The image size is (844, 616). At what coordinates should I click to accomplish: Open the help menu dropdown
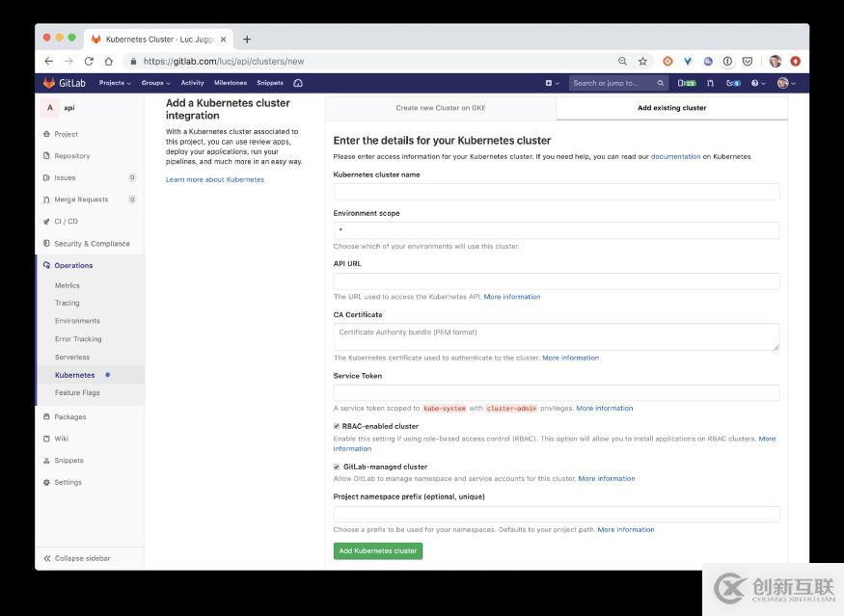coord(758,83)
